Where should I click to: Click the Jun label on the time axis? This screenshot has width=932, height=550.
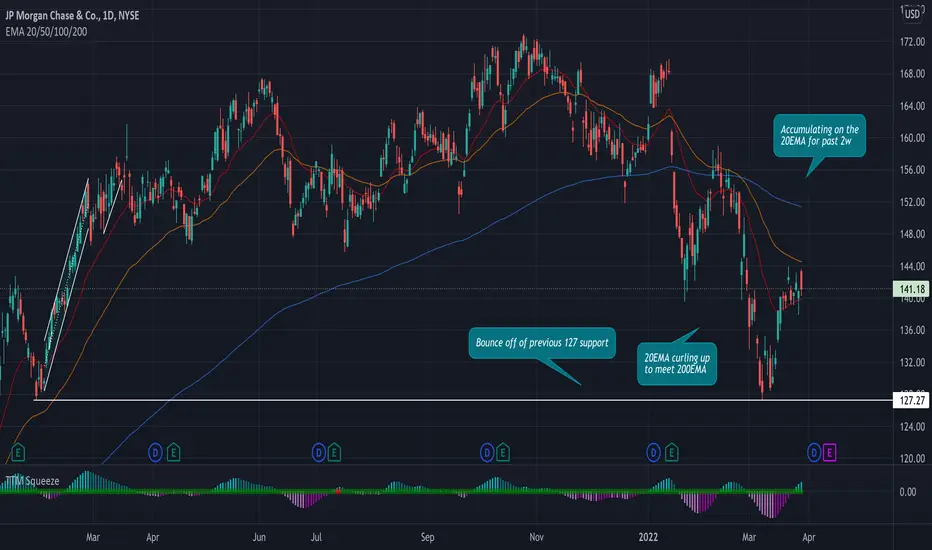point(259,537)
